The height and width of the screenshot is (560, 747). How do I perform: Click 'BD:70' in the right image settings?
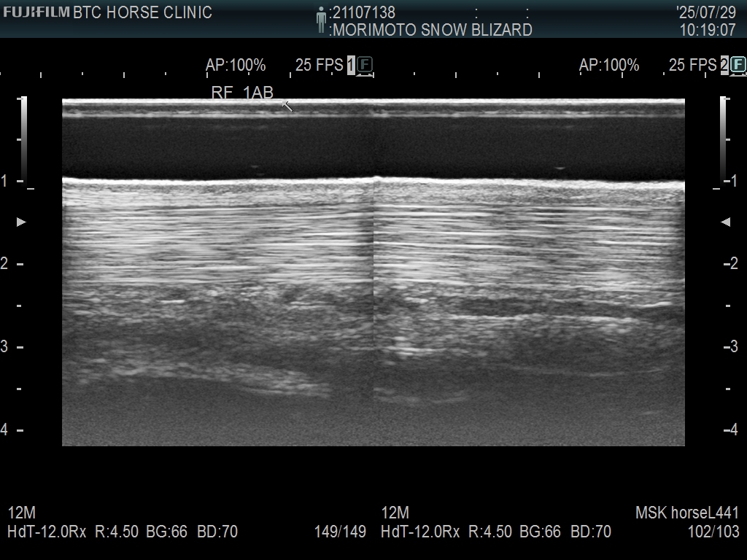[591, 532]
